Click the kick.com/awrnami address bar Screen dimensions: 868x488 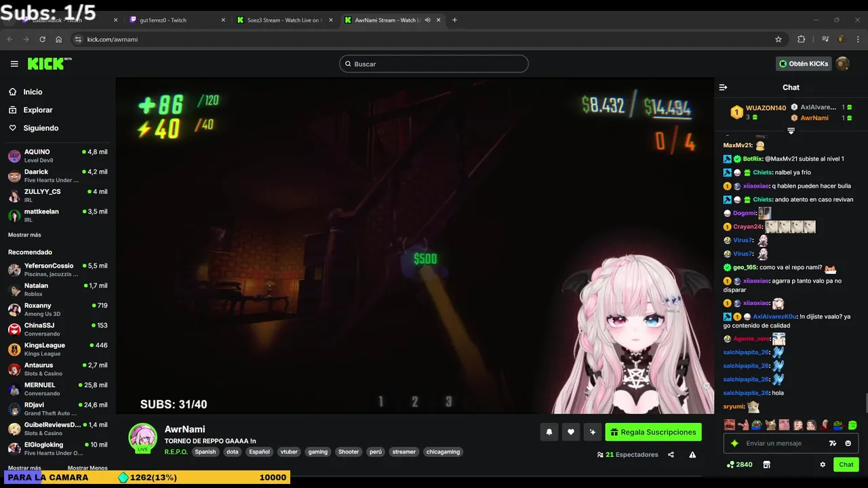click(427, 39)
